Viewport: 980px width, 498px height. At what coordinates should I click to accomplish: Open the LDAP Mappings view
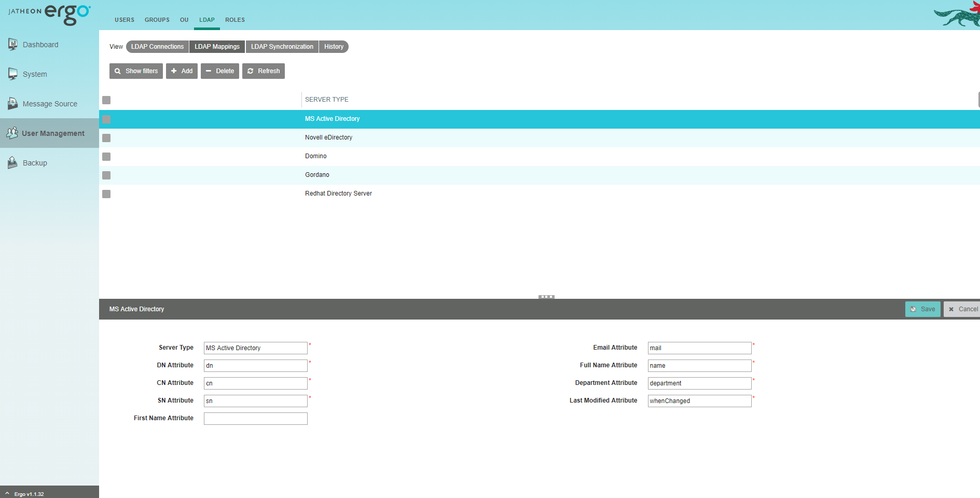pos(217,47)
